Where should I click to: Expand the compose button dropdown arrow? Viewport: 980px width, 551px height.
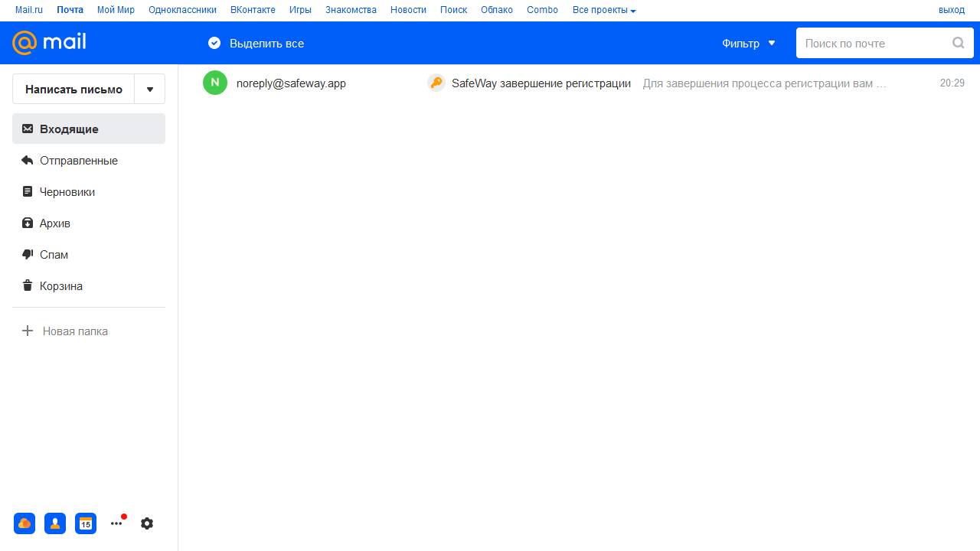[x=150, y=89]
